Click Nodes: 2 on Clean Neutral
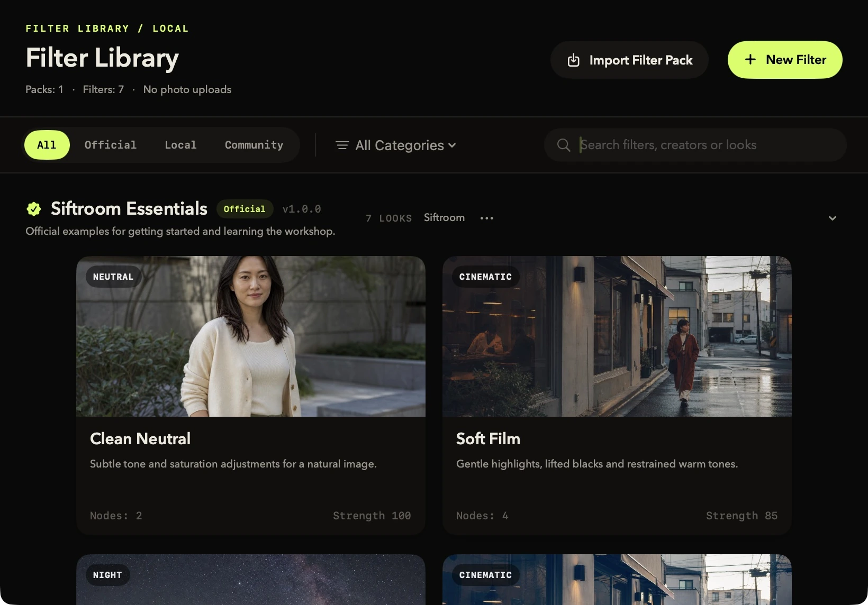The image size is (868, 605). click(116, 516)
